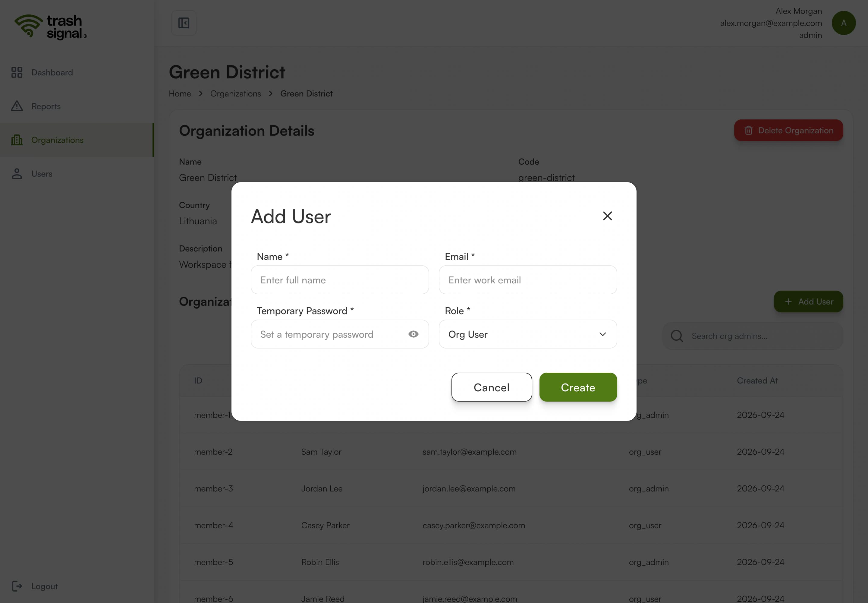The image size is (868, 603).
Task: Click the Role dropdown chevron arrow
Action: [x=602, y=334]
